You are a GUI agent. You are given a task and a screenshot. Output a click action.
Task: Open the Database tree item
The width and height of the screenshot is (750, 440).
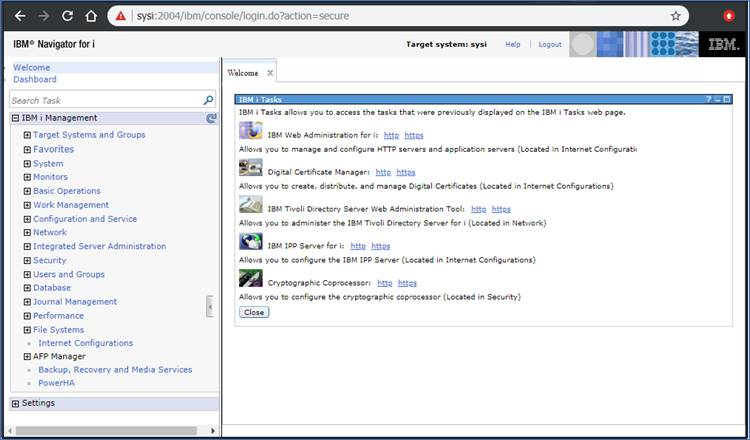click(52, 287)
